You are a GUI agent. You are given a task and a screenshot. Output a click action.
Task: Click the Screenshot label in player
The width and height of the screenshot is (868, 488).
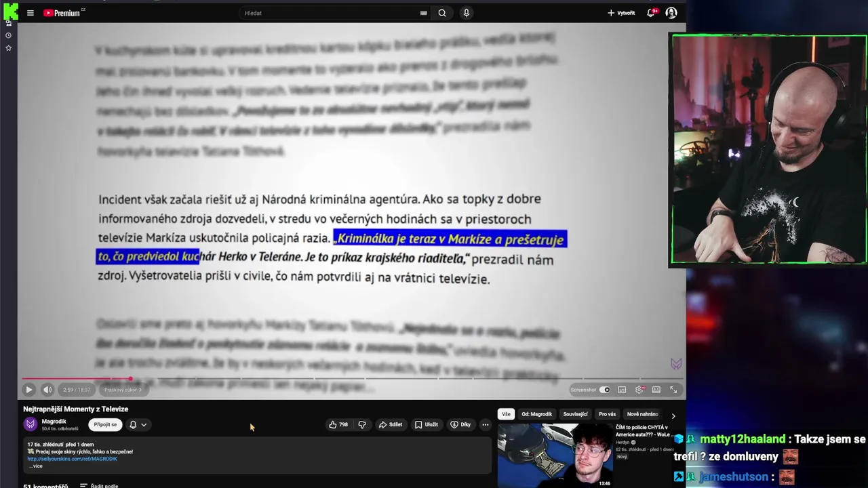[583, 390]
